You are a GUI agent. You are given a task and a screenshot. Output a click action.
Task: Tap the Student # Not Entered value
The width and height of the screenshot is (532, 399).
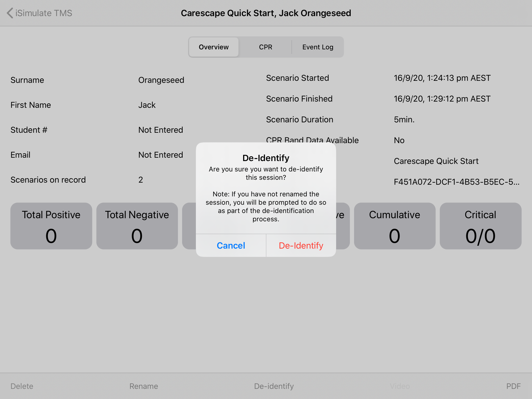pos(161,130)
